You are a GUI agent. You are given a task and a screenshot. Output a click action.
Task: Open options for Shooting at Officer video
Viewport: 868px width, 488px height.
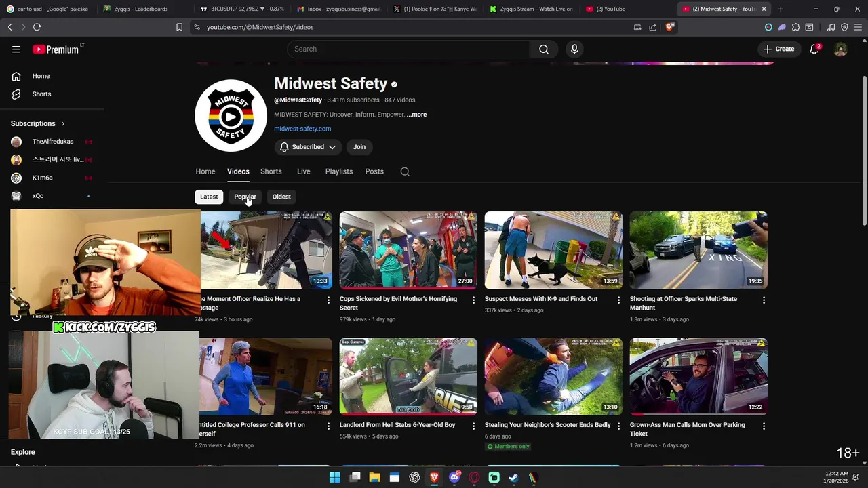764,300
